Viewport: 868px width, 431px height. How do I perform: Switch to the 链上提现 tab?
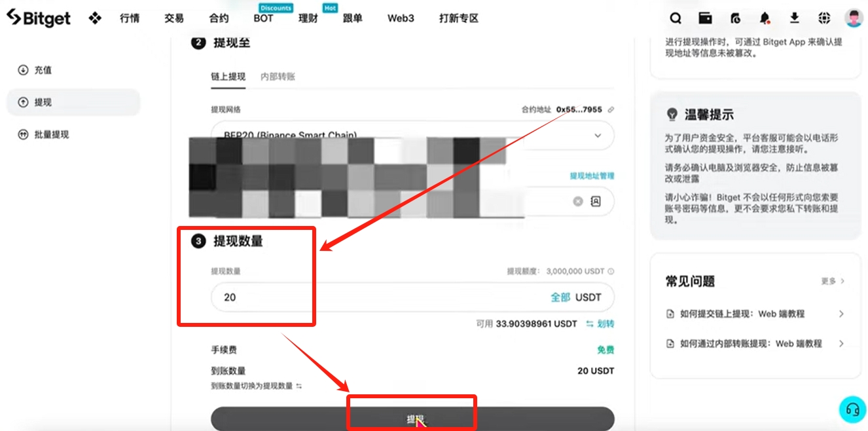click(228, 77)
